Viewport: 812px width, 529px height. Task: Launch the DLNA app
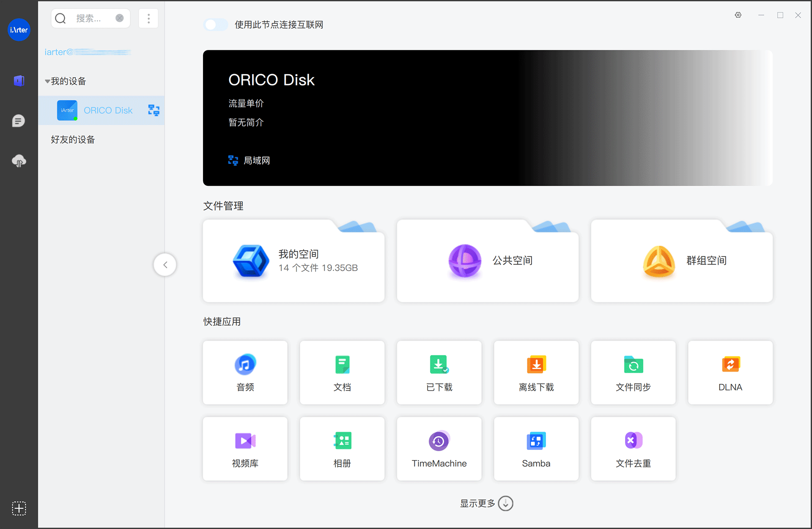pos(730,372)
